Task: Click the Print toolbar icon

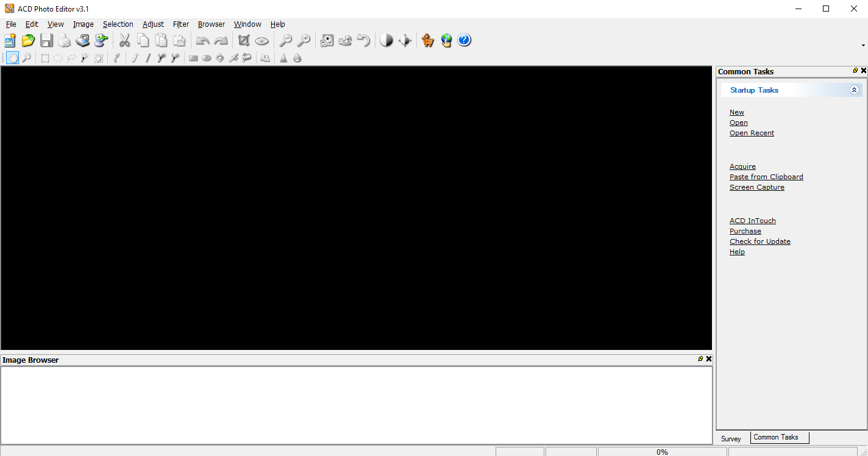Action: coord(65,41)
